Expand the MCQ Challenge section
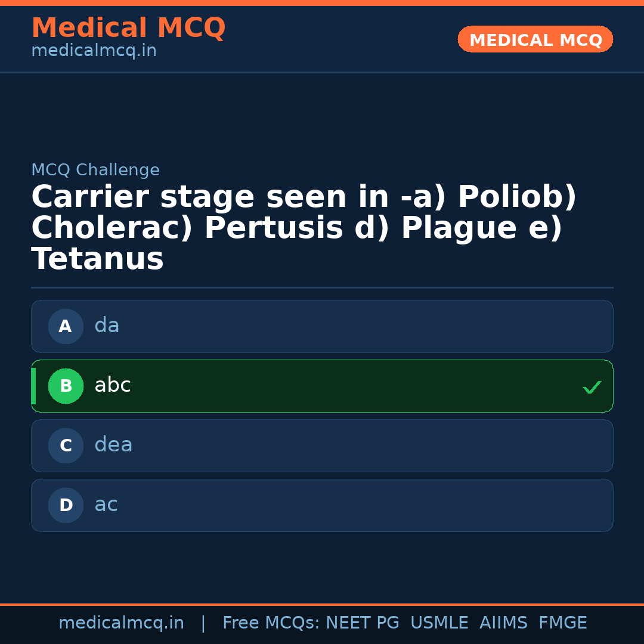The image size is (644, 644). 95,170
